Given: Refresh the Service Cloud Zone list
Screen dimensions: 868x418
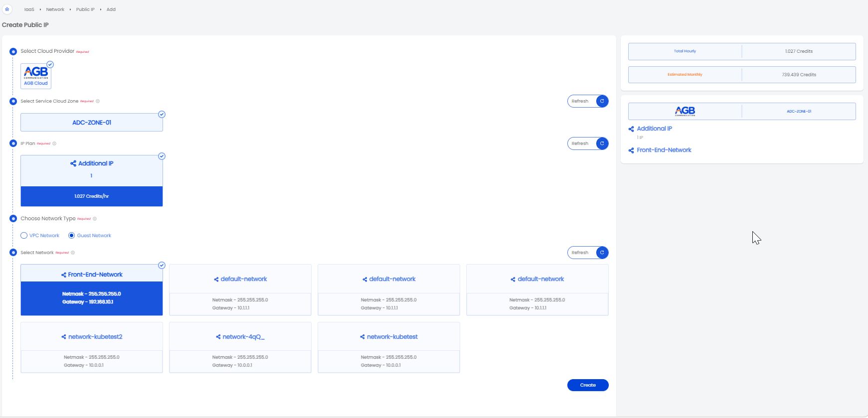Looking at the screenshot, I should pyautogui.click(x=588, y=101).
